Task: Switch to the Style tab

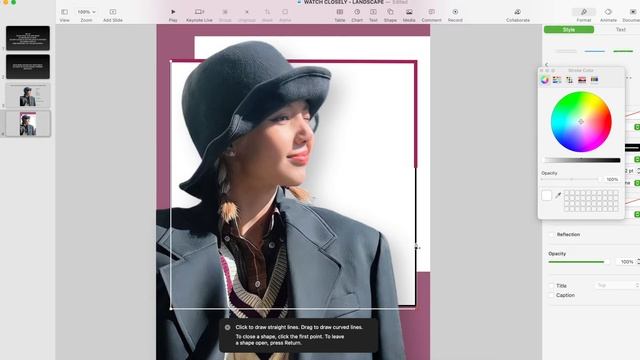Action: pos(569,29)
